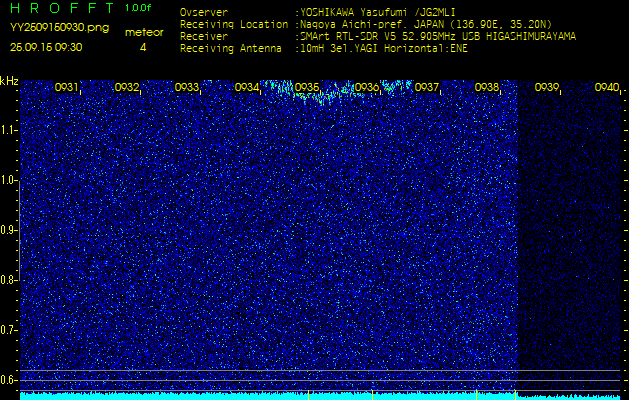The image size is (629, 400).
Task: Click the version number 1.00f
Action: 138,8
